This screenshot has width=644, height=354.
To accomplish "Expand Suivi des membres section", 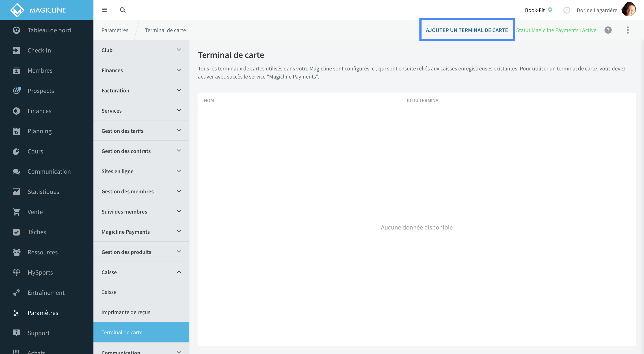I will pos(141,212).
